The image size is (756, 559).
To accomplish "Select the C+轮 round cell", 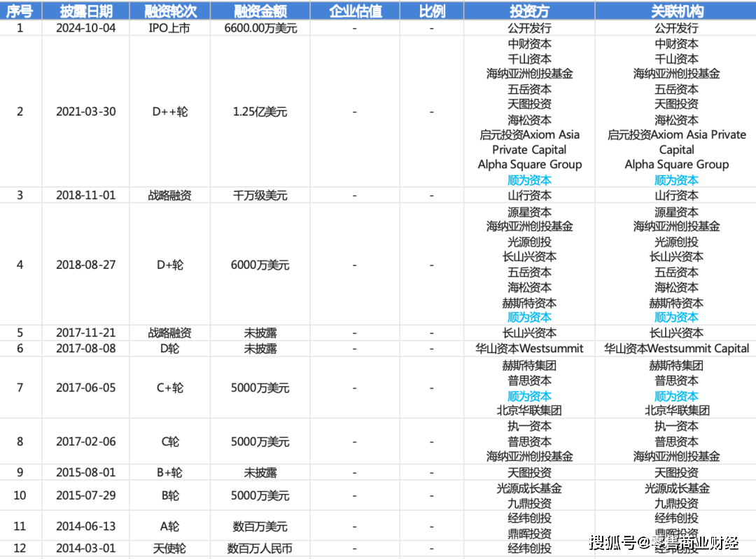I will point(169,388).
